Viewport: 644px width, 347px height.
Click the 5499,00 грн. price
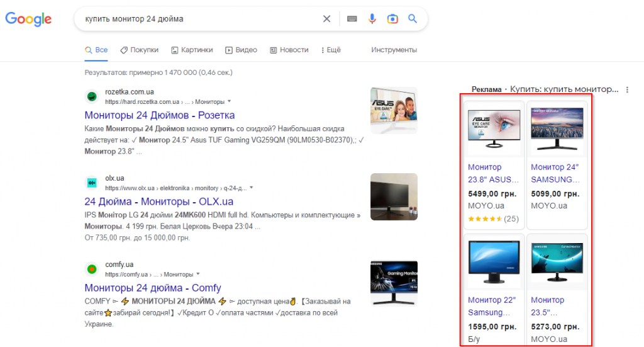coord(492,193)
